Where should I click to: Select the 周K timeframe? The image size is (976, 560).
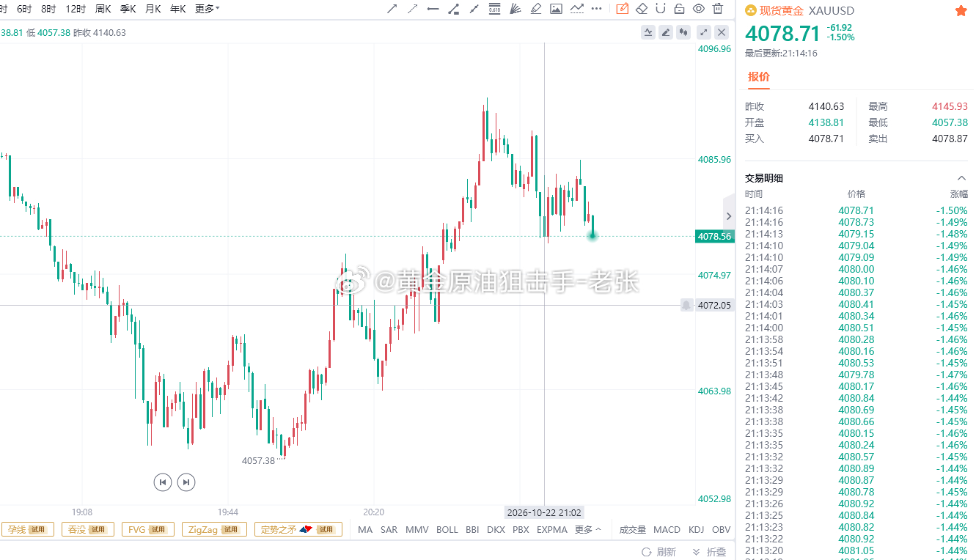pos(103,9)
